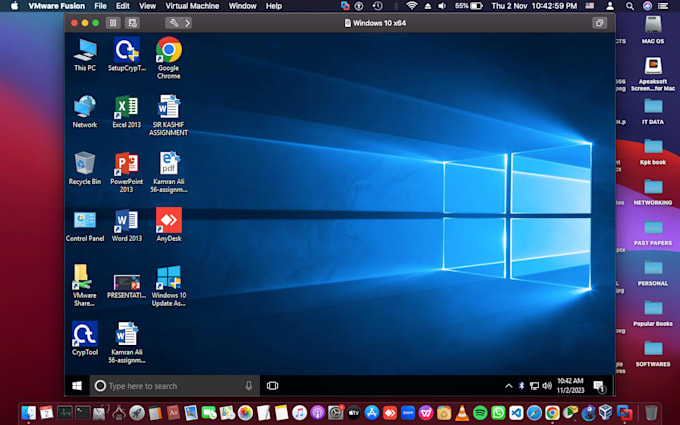Open the Popular Books folder
This screenshot has height=425, width=680.
[x=653, y=313]
